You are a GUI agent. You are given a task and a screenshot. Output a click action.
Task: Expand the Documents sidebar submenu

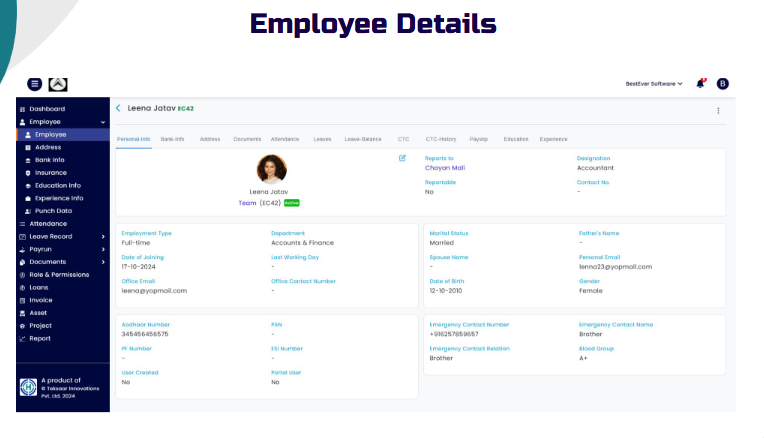(103, 262)
